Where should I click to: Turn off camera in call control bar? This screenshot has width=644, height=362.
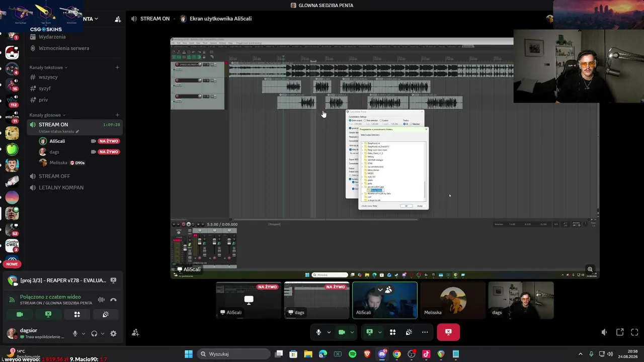point(342,332)
